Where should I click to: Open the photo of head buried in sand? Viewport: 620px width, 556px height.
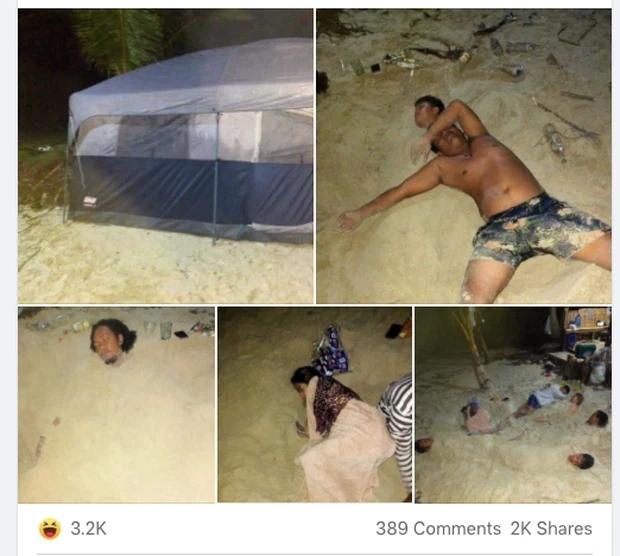coord(116,405)
